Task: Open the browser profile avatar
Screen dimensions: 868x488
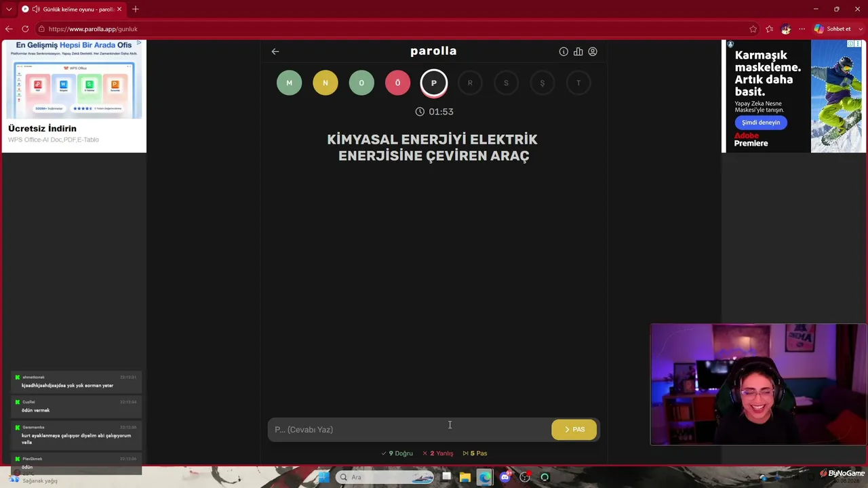Action: click(x=786, y=29)
